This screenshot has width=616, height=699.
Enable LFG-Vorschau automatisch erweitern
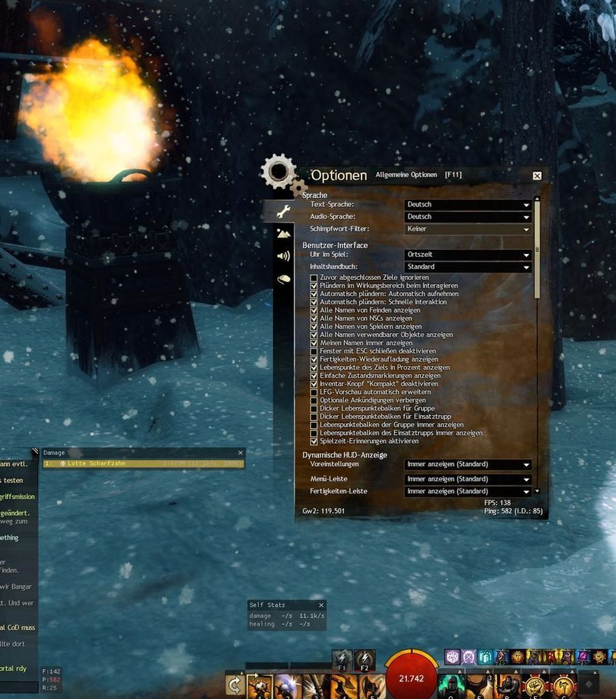tap(314, 393)
